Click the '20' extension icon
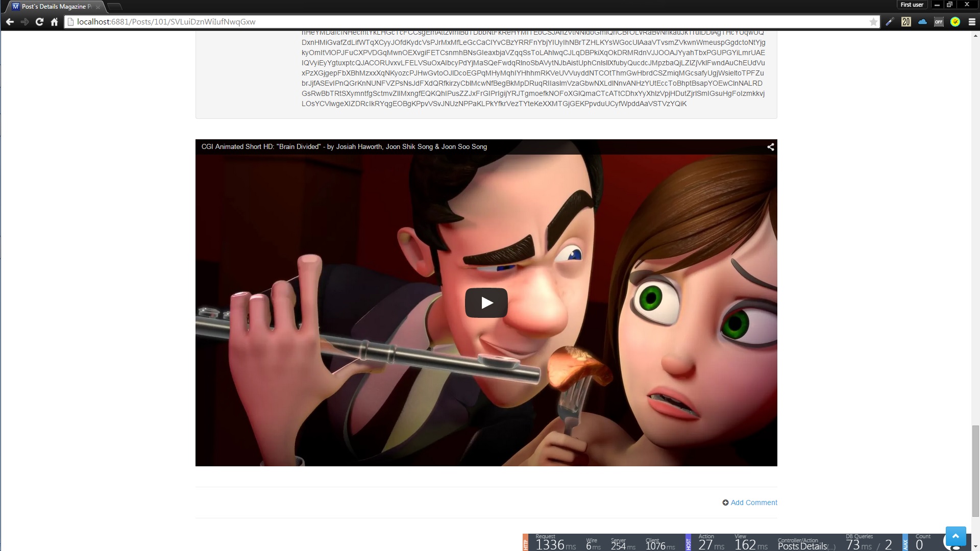The width and height of the screenshot is (980, 551). coord(906,22)
